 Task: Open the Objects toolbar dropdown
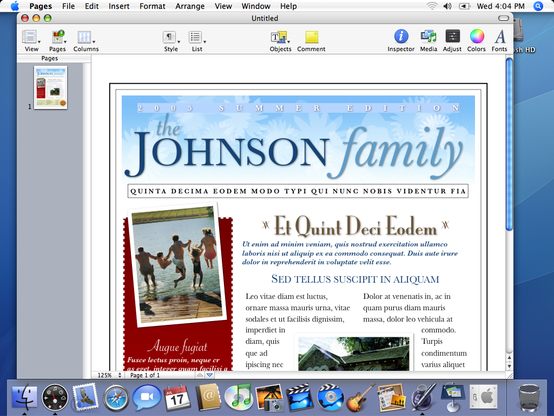pos(280,41)
